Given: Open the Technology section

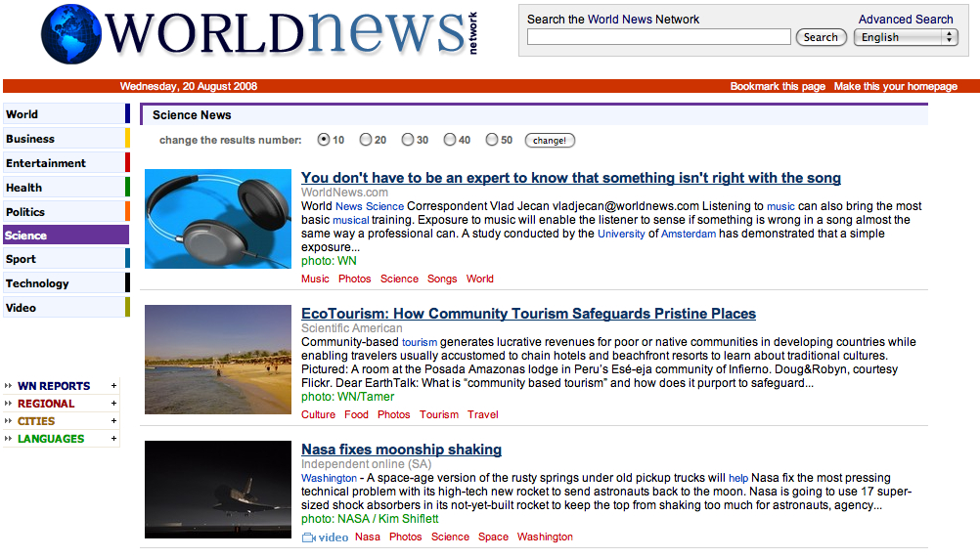Looking at the screenshot, I should (x=67, y=282).
